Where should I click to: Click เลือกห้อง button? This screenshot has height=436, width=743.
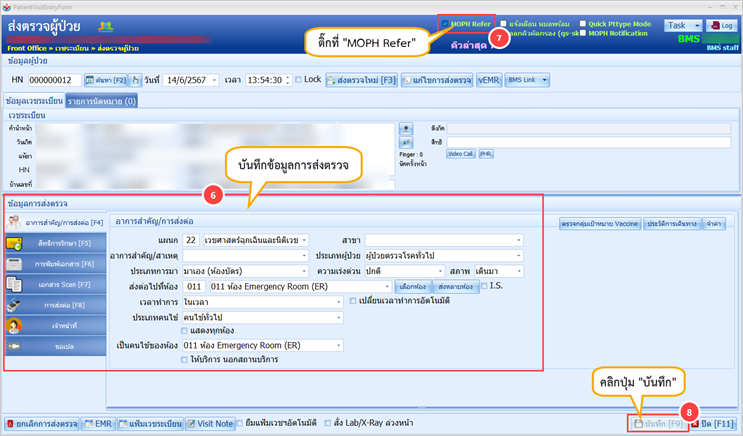(x=413, y=287)
